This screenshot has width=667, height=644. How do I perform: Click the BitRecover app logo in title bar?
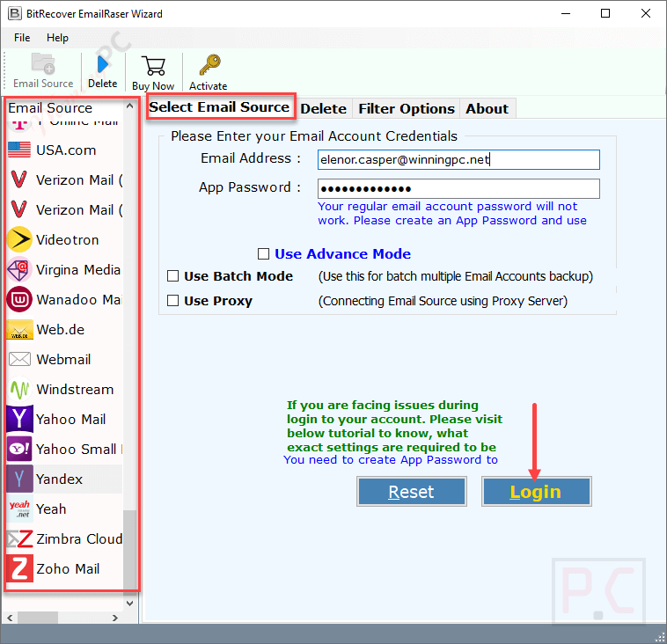(14, 13)
